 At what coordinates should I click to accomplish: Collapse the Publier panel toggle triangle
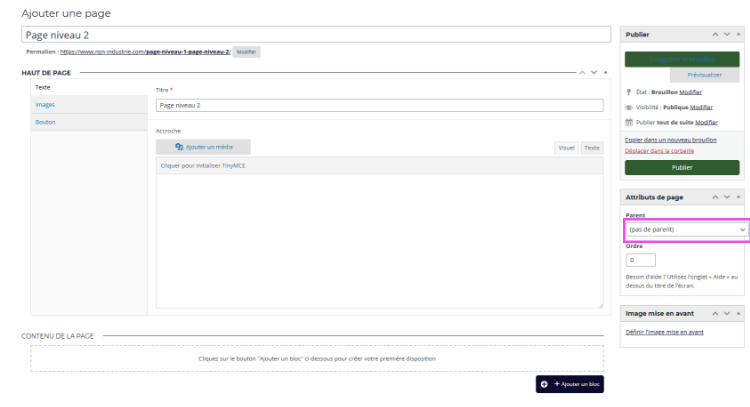739,34
